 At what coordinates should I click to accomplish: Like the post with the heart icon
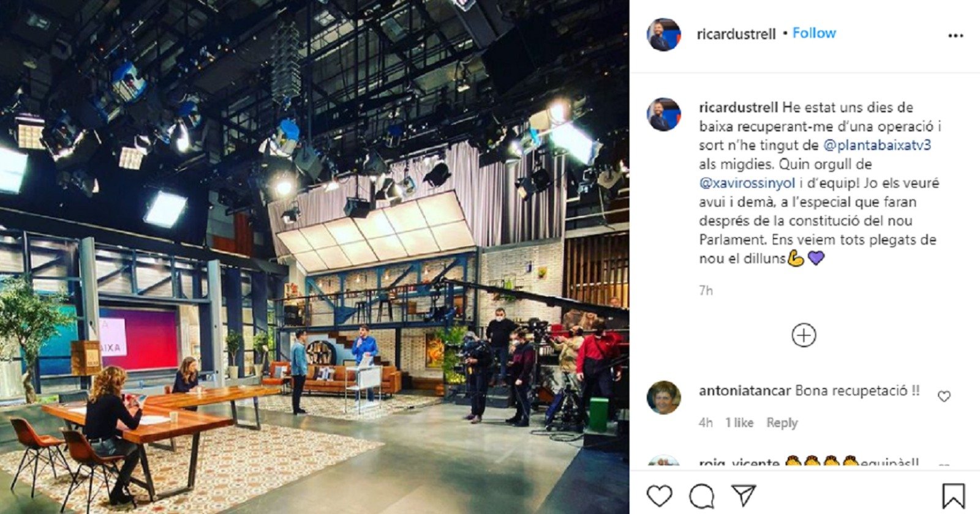coord(660,496)
